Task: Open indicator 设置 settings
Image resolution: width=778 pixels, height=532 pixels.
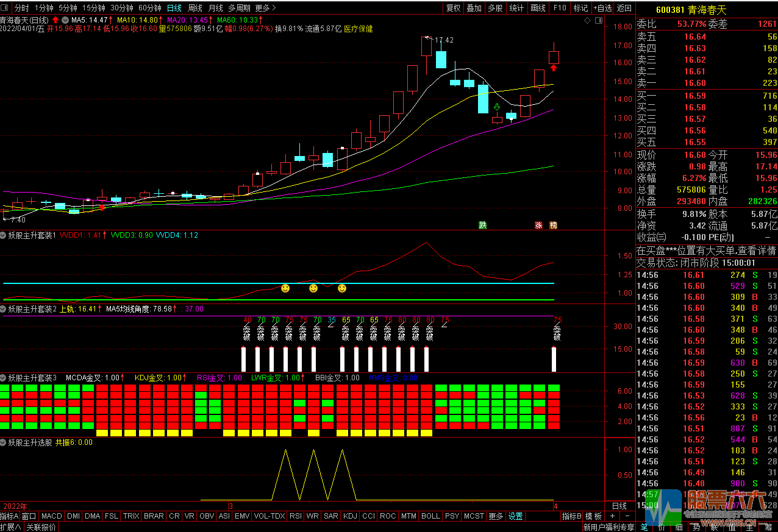Action: point(516,516)
